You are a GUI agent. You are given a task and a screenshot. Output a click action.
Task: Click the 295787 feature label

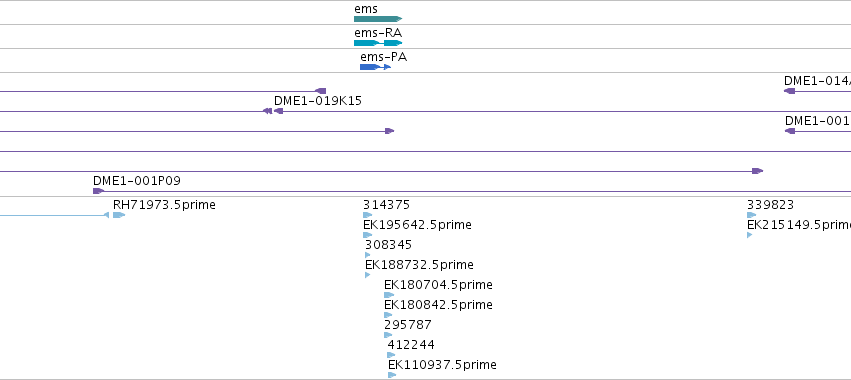408,325
